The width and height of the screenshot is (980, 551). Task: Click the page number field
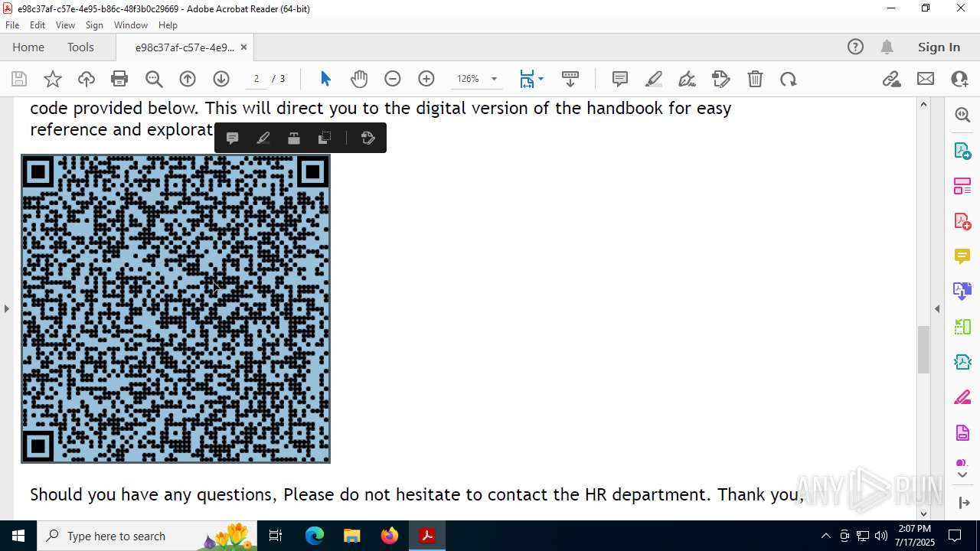256,79
